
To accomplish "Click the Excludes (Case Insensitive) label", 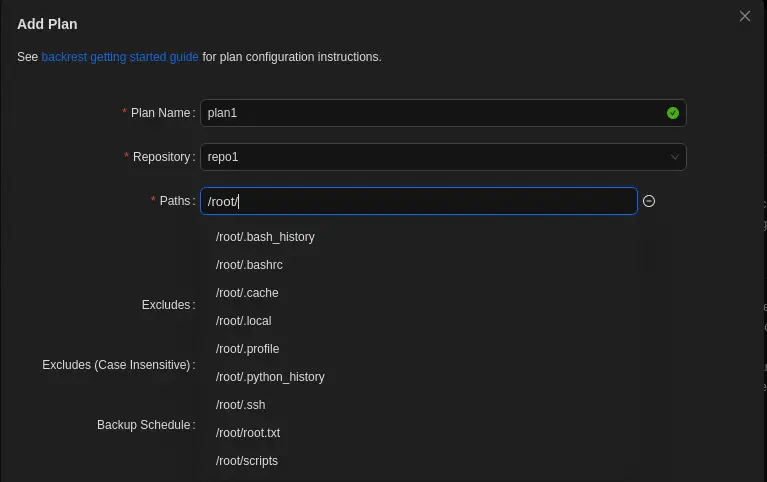I will (116, 365).
